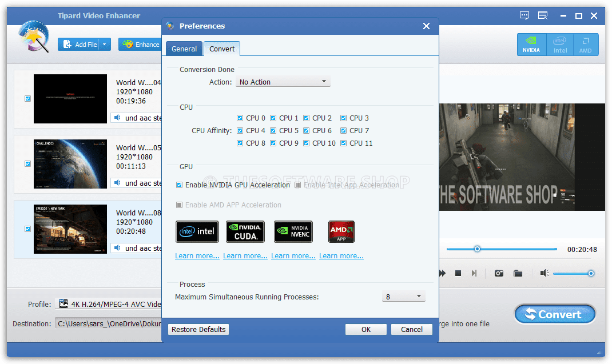
Task: Click the Enhance button
Action: 141,45
